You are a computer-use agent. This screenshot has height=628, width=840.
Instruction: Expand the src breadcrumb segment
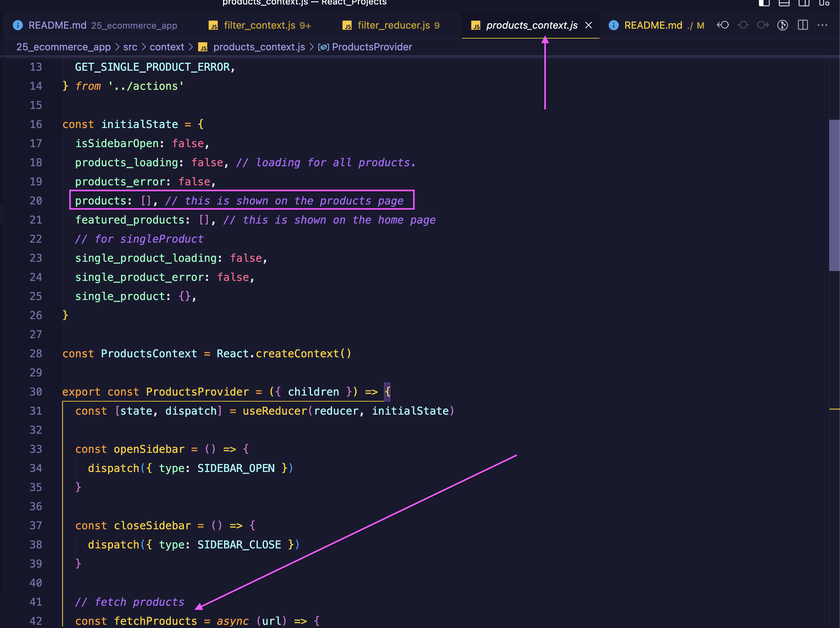tap(130, 47)
